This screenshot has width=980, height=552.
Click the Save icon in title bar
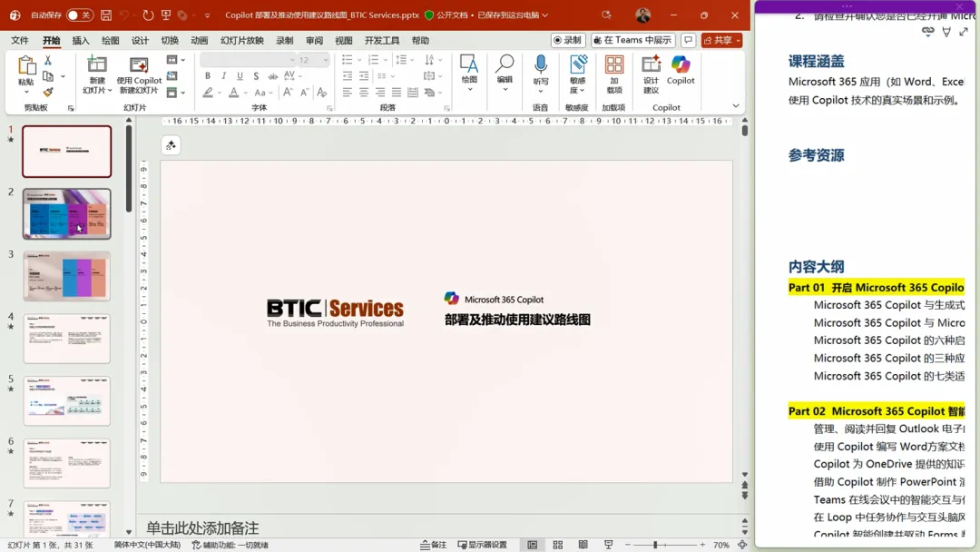(106, 15)
